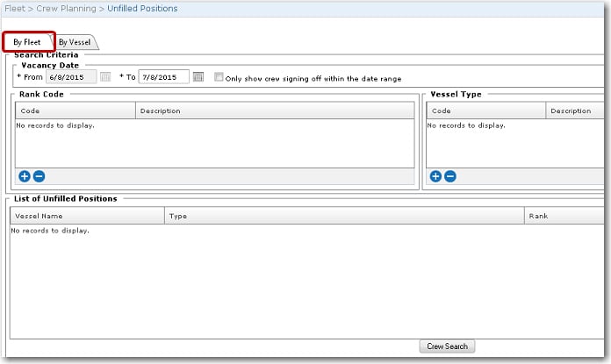Select the By Fleet tab

point(27,42)
